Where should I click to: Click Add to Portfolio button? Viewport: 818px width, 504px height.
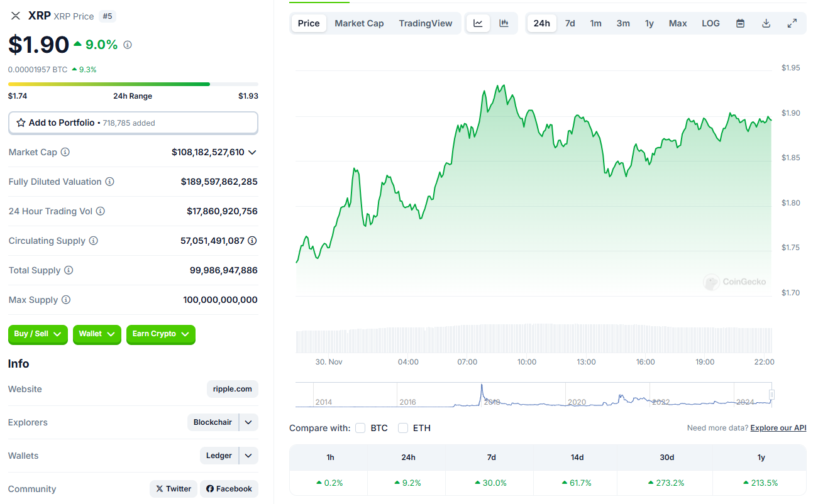pyautogui.click(x=133, y=123)
